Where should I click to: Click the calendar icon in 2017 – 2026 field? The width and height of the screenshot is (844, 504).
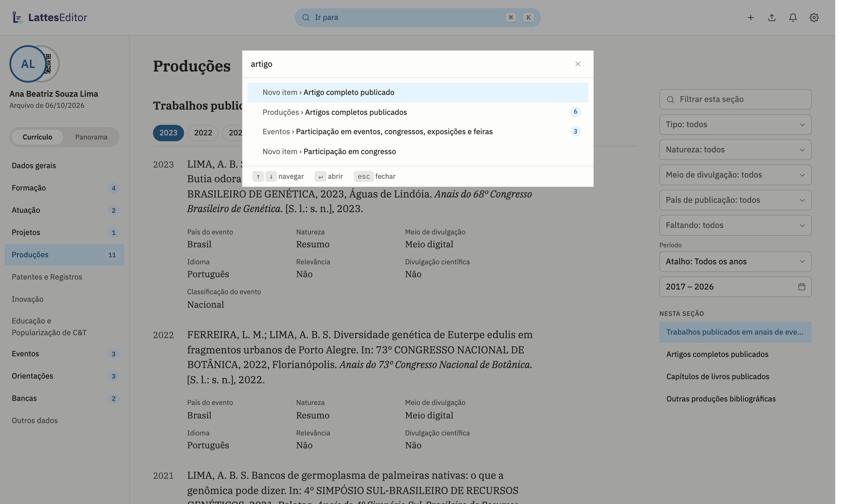click(x=802, y=287)
